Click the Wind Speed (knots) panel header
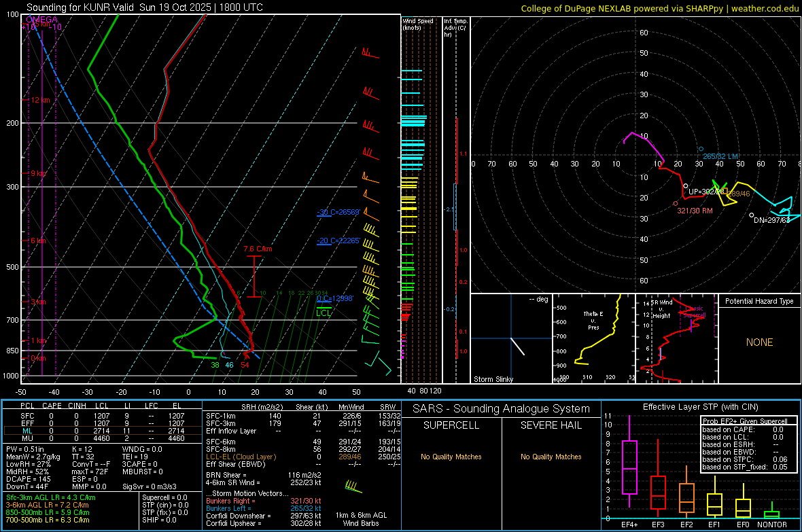 pos(417,24)
